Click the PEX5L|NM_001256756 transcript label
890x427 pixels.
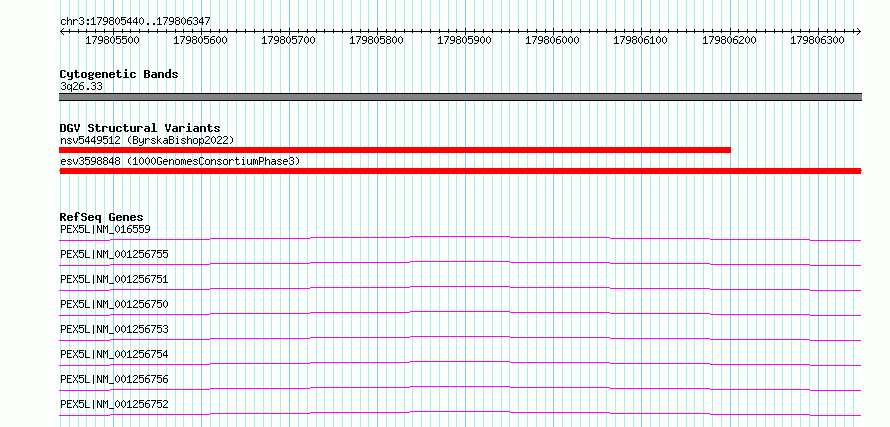[x=114, y=379]
